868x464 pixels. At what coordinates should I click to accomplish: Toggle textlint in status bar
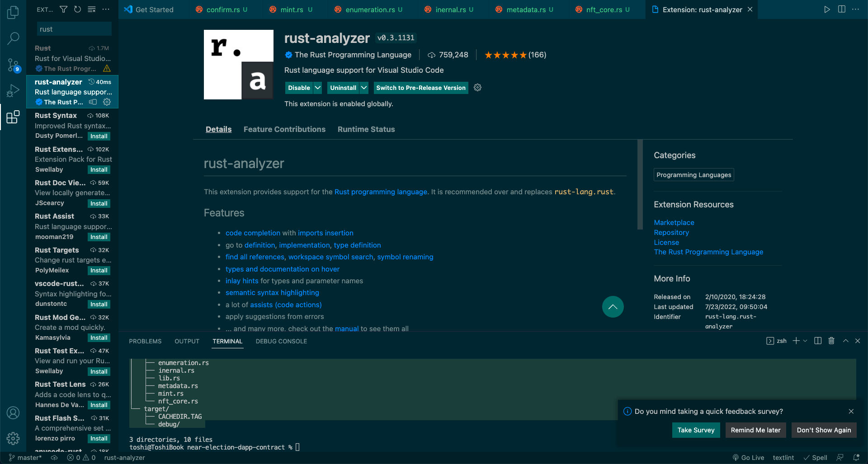(783, 458)
